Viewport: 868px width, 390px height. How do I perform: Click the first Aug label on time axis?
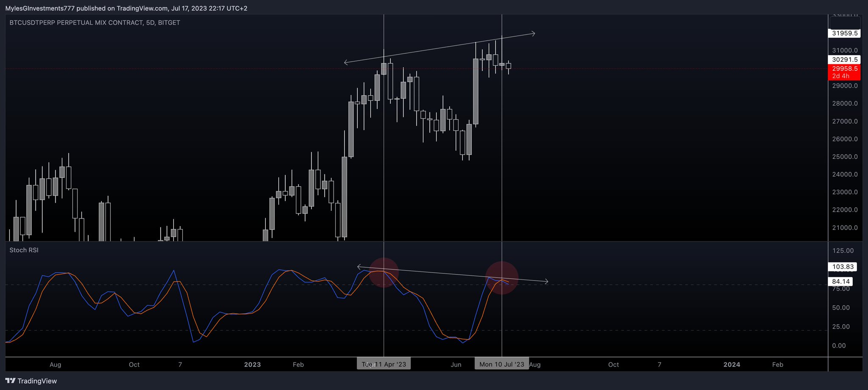56,365
